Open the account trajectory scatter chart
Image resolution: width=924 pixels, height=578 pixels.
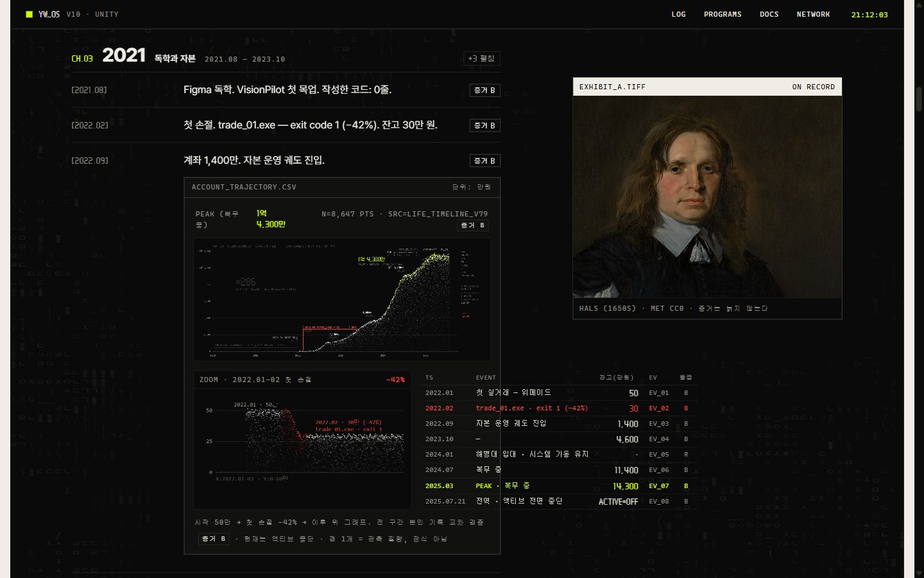(x=342, y=299)
